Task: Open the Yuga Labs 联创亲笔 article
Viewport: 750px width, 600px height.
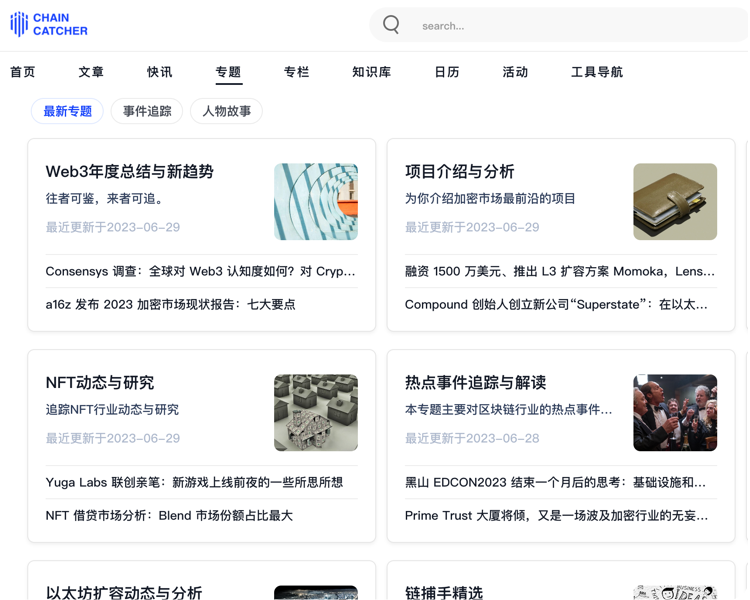Action: click(x=194, y=482)
